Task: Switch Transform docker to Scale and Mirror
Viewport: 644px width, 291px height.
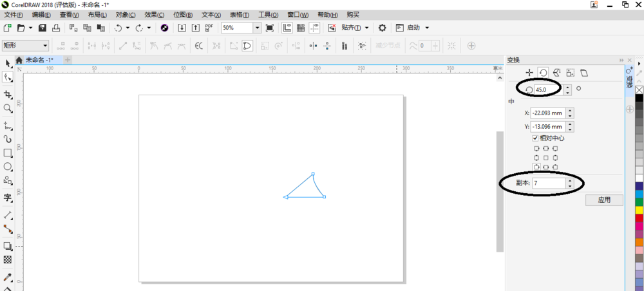Action: point(556,73)
